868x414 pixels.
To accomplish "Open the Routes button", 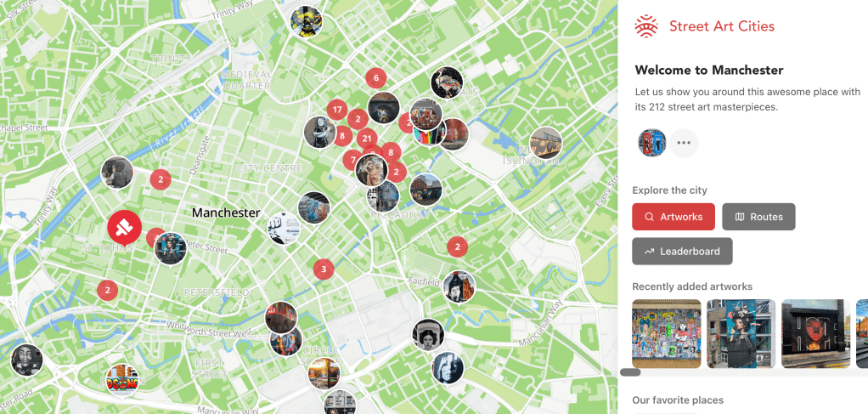I will click(759, 217).
